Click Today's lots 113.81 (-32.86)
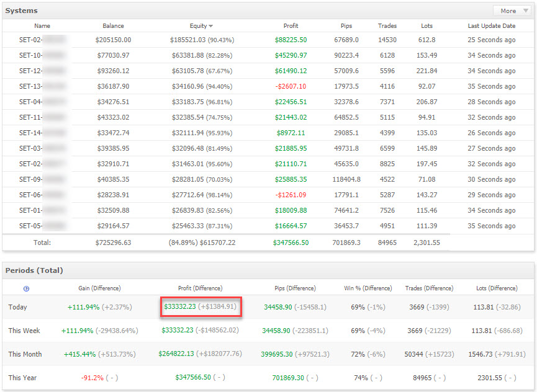This screenshot has width=537, height=392. pos(497,307)
